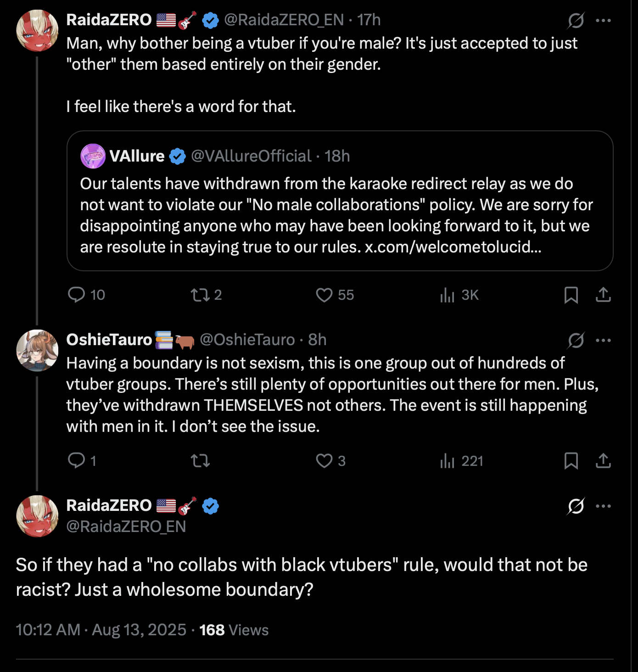638x672 pixels.
Task: Like OshieTauro's tweet with 3 likes
Action: point(324,460)
